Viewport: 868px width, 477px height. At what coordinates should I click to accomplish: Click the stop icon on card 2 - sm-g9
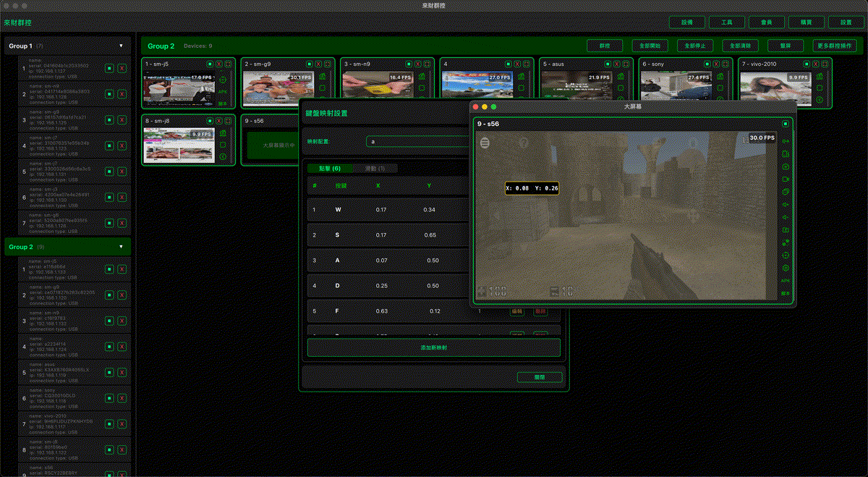[309, 64]
